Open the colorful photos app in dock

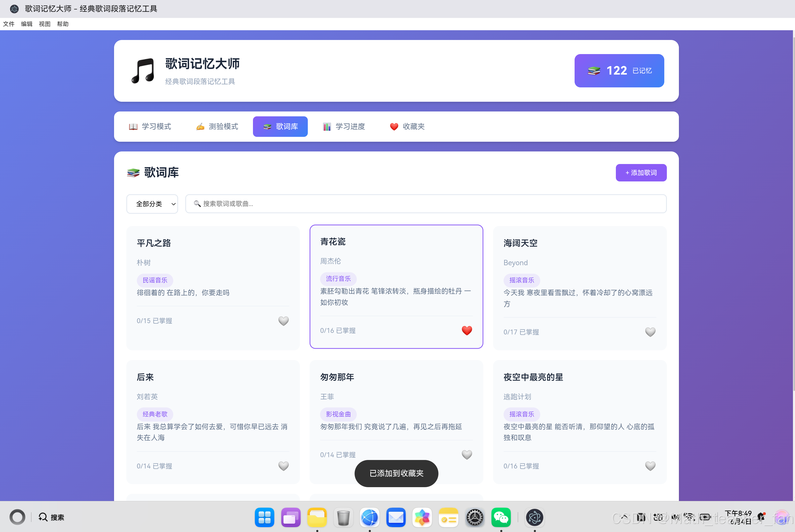(x=422, y=517)
